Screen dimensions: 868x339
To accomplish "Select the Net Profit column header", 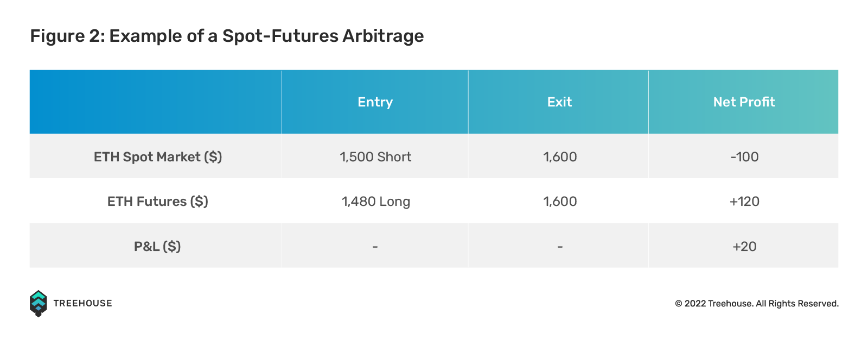I will (x=744, y=102).
